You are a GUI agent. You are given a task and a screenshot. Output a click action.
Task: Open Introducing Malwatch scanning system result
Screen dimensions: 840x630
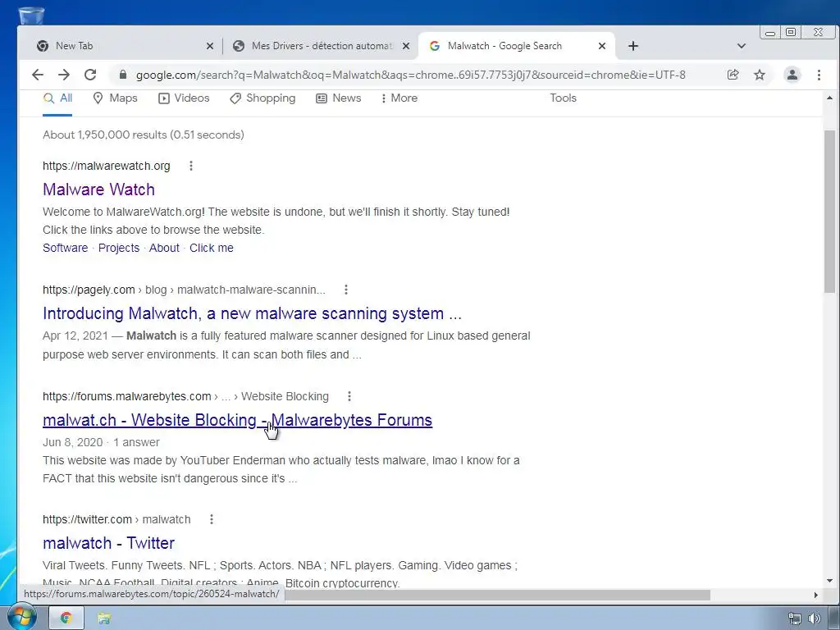point(252,313)
